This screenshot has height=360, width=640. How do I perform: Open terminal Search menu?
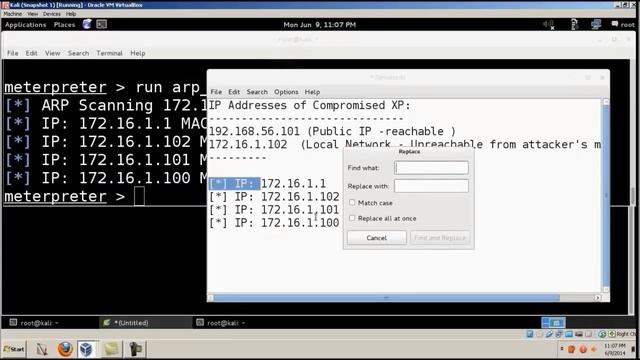pyautogui.click(x=78, y=53)
